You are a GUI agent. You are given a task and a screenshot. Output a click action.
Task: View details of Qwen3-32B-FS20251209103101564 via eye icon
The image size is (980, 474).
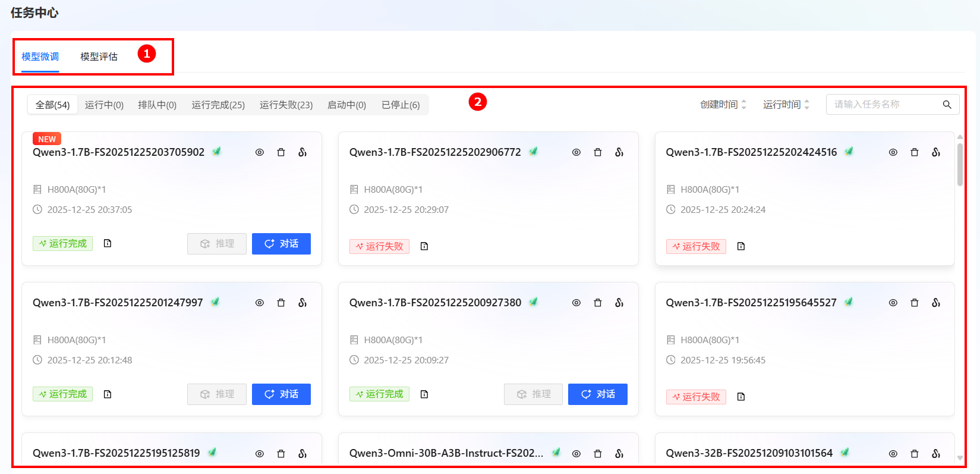893,454
